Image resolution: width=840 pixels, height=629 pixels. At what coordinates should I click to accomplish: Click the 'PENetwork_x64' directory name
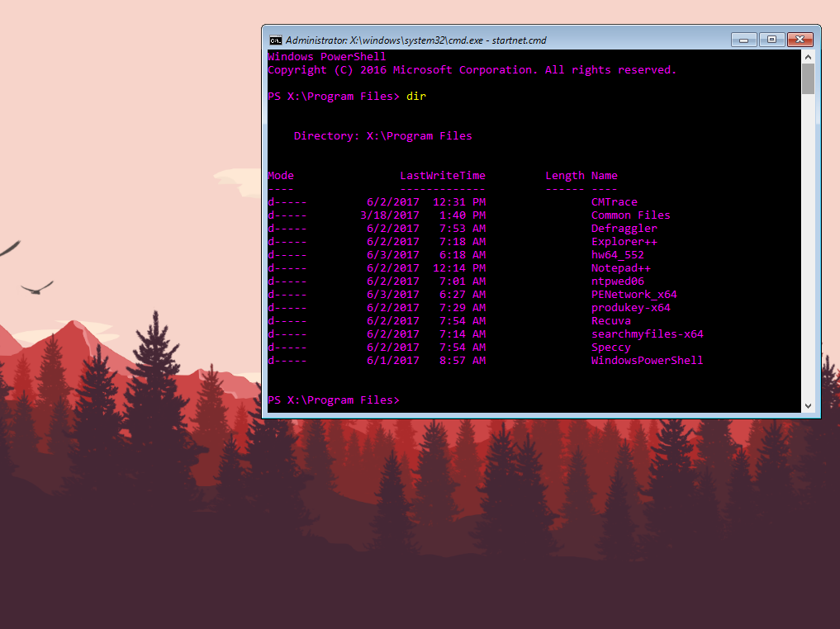[634, 295]
